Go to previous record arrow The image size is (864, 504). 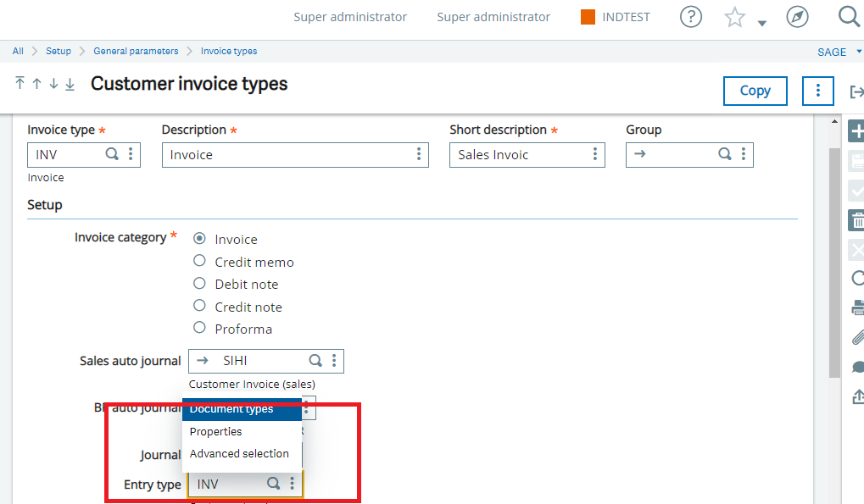point(37,84)
